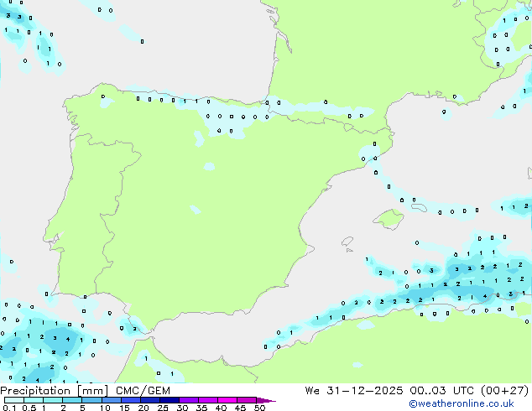Click the legend scale label "35"
The height and width of the screenshot is (411, 532).
201,408
